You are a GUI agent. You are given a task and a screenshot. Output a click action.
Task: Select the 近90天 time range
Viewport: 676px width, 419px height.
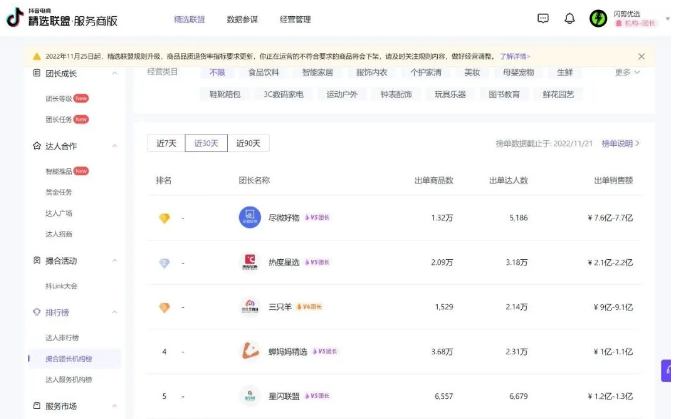(x=248, y=143)
